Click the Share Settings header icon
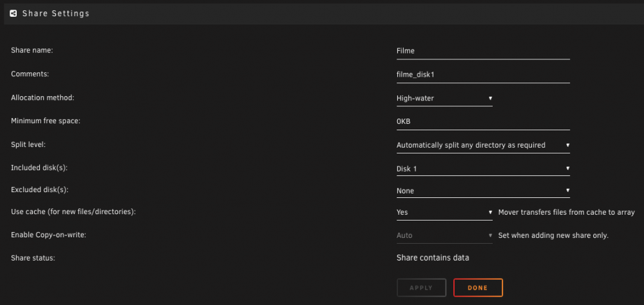The height and width of the screenshot is (305, 644). pos(13,14)
